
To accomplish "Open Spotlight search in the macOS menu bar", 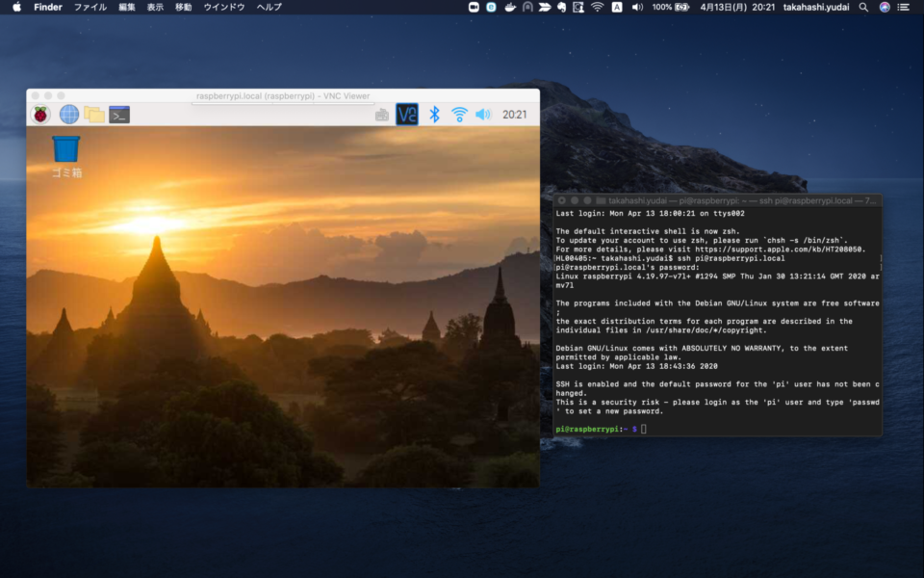I will tap(862, 7).
